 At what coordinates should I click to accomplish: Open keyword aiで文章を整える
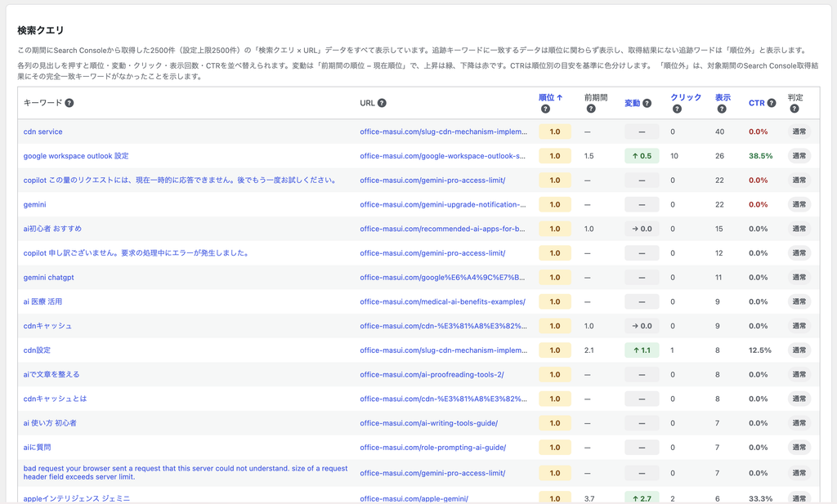pos(51,374)
